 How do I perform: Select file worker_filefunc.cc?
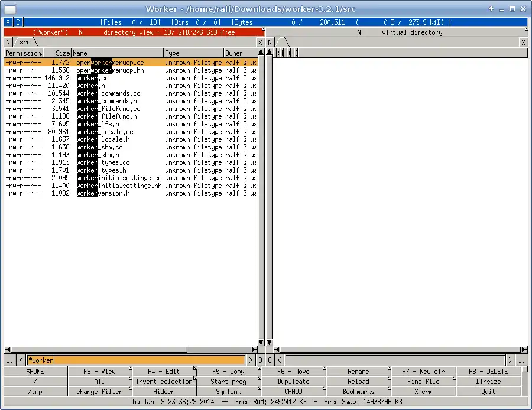click(x=131, y=109)
